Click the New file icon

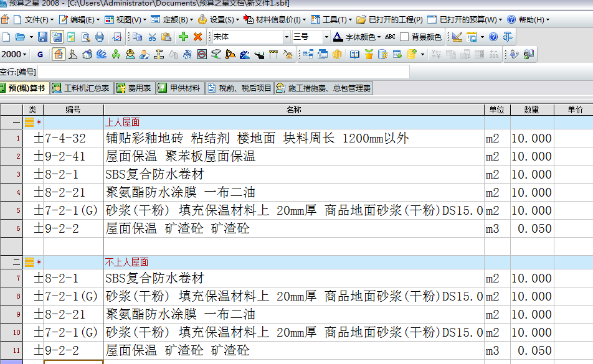[x=6, y=37]
